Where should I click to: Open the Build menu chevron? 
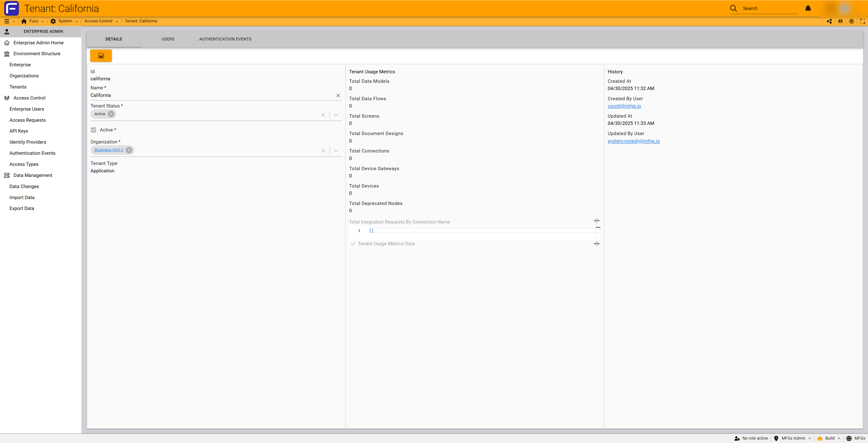(x=839, y=438)
